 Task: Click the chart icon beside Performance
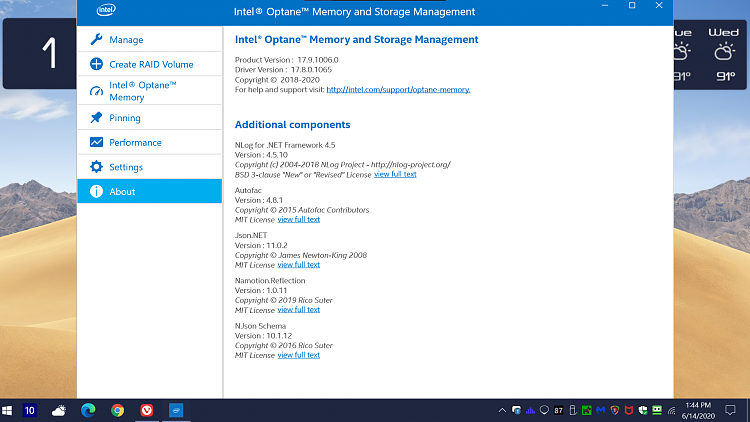[96, 142]
